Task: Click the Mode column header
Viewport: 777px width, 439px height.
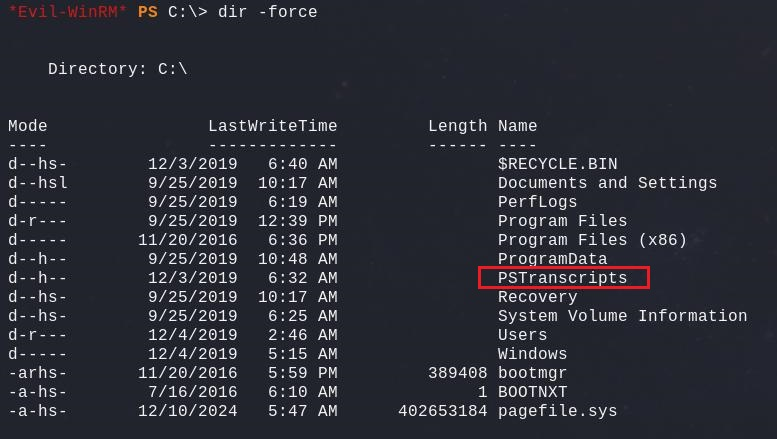Action: 28,126
